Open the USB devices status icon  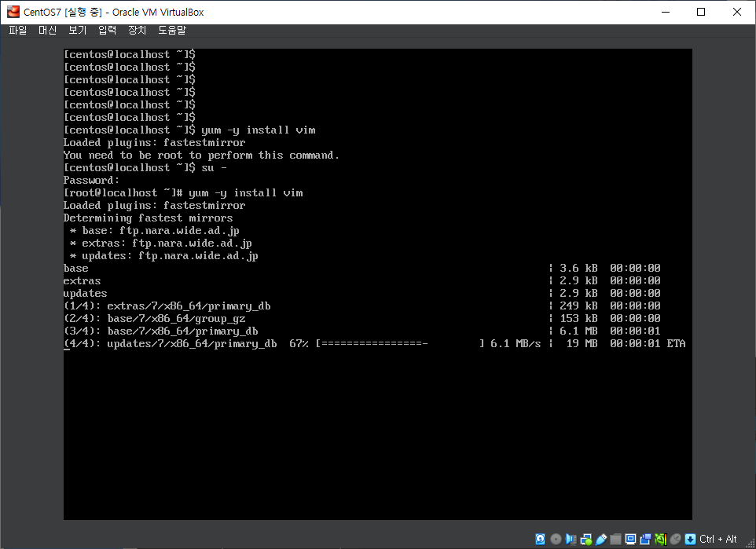600,539
